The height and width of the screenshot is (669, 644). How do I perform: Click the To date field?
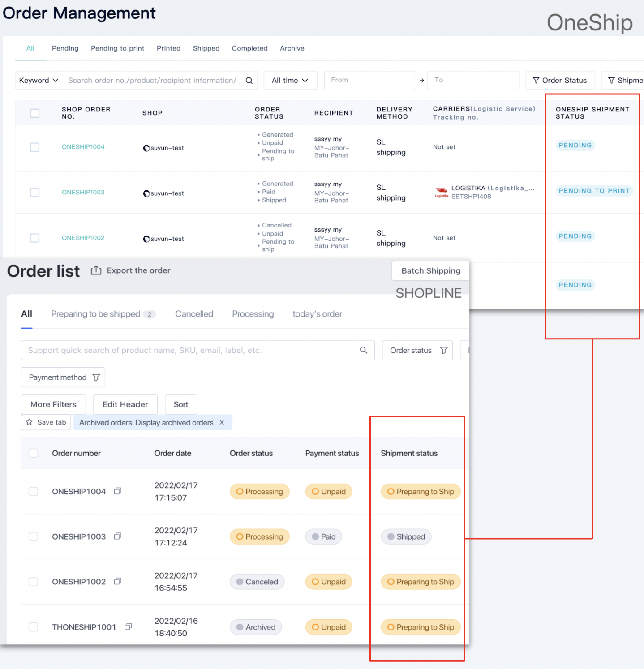tap(473, 81)
